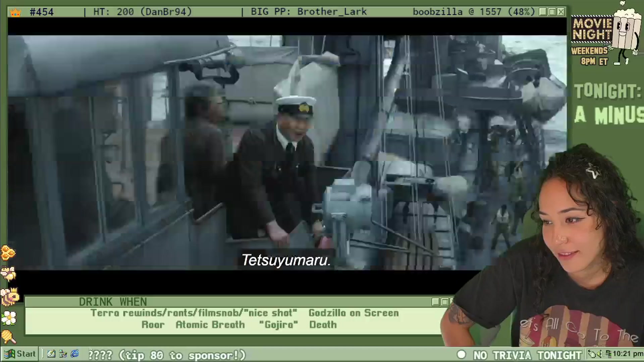Minimize the movie window
644x362 pixels.
pos(543,12)
